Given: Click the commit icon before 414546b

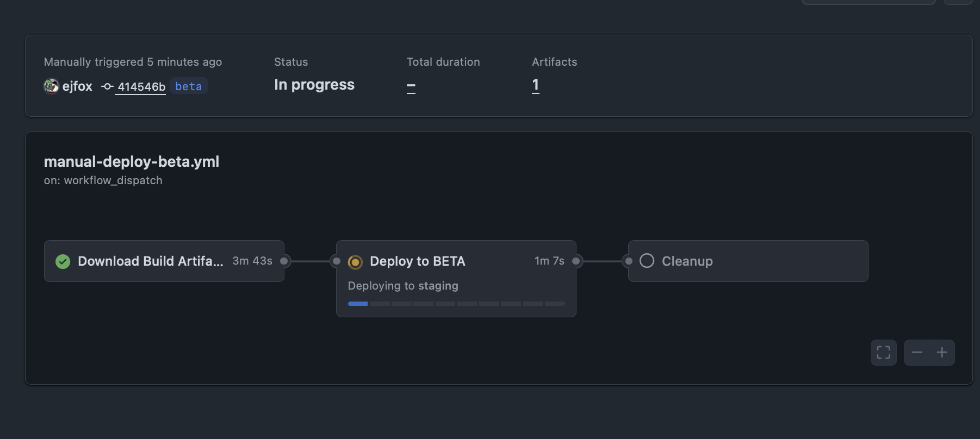Looking at the screenshot, I should 107,86.
